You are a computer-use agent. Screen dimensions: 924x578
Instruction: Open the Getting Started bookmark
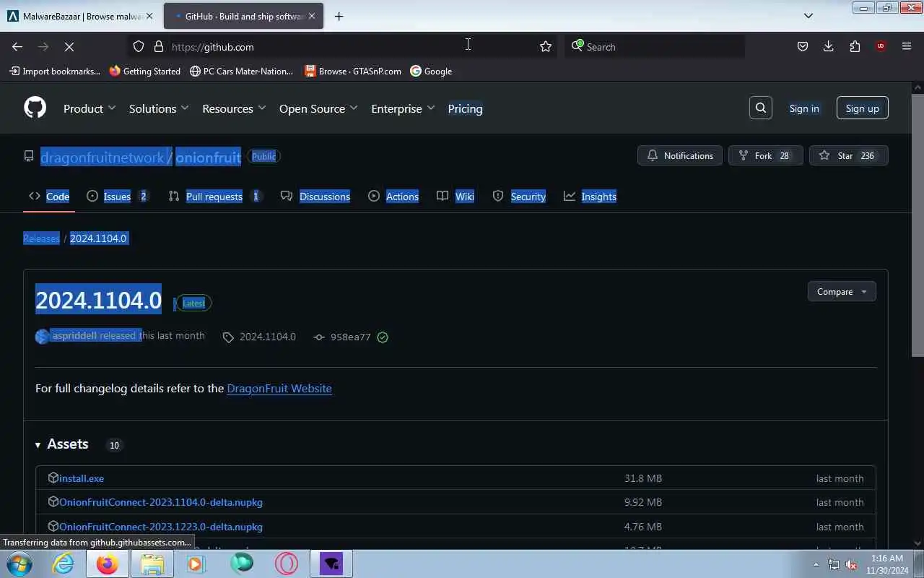tap(145, 71)
